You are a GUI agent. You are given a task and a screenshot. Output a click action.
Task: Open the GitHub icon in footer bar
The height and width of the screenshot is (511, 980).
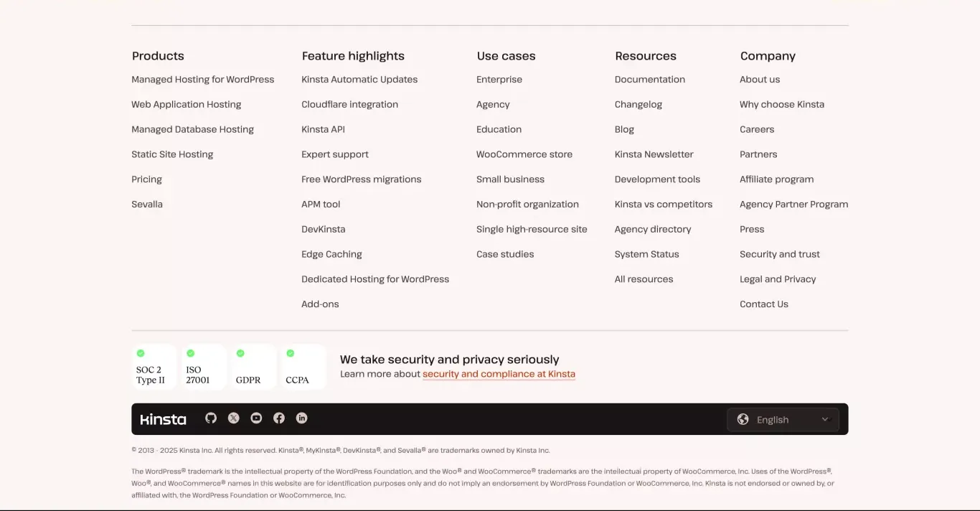point(211,418)
